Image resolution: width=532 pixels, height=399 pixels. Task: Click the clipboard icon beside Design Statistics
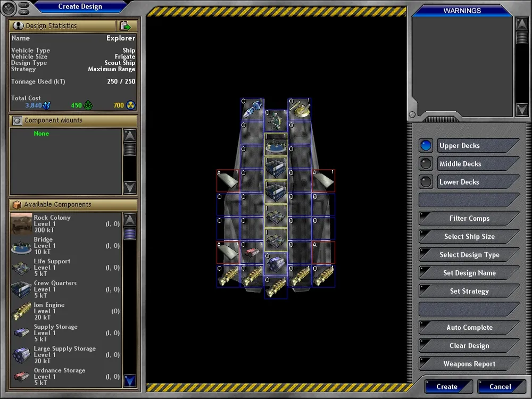pos(126,26)
